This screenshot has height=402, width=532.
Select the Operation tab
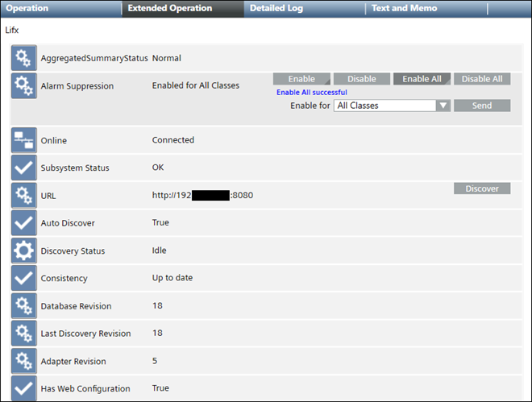[x=27, y=8]
